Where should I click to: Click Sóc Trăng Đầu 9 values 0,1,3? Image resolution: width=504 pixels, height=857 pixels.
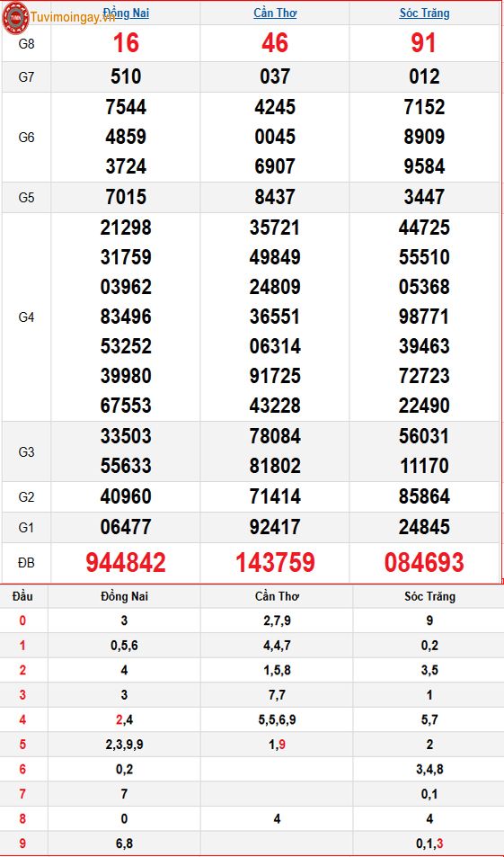pyautogui.click(x=429, y=844)
